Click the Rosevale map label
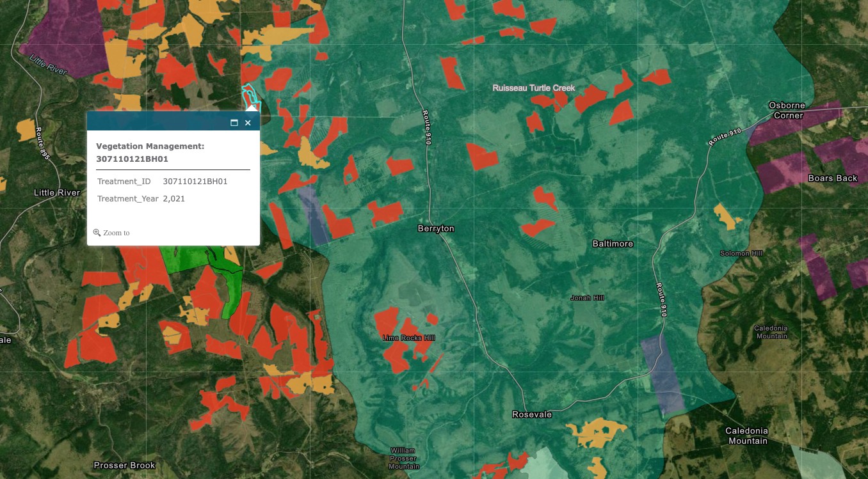 click(532, 414)
